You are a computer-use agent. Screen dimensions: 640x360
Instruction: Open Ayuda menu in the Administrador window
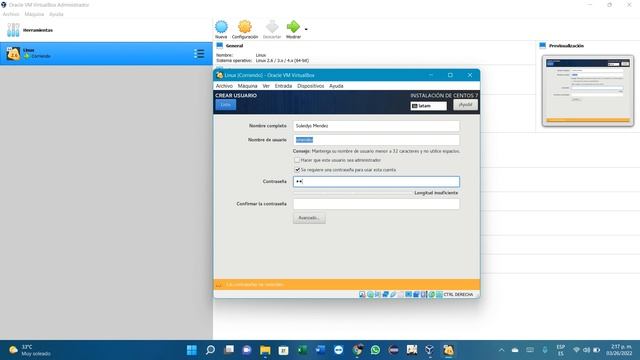pyautogui.click(x=56, y=14)
